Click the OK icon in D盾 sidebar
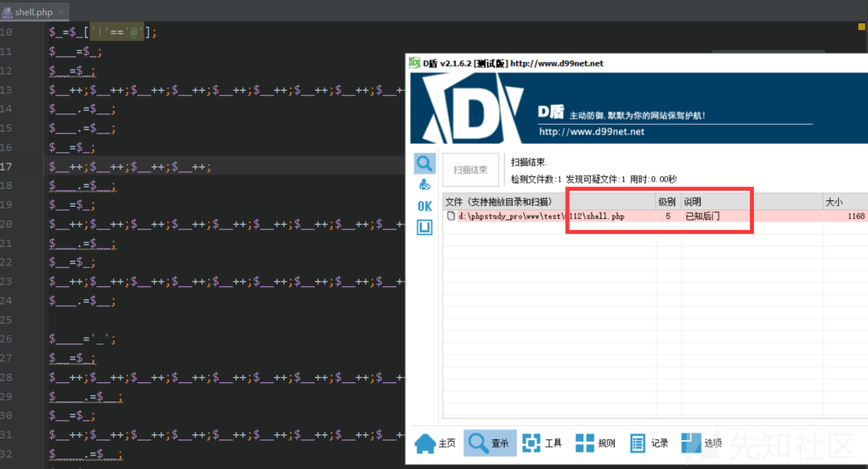The image size is (868, 469). 424,206
